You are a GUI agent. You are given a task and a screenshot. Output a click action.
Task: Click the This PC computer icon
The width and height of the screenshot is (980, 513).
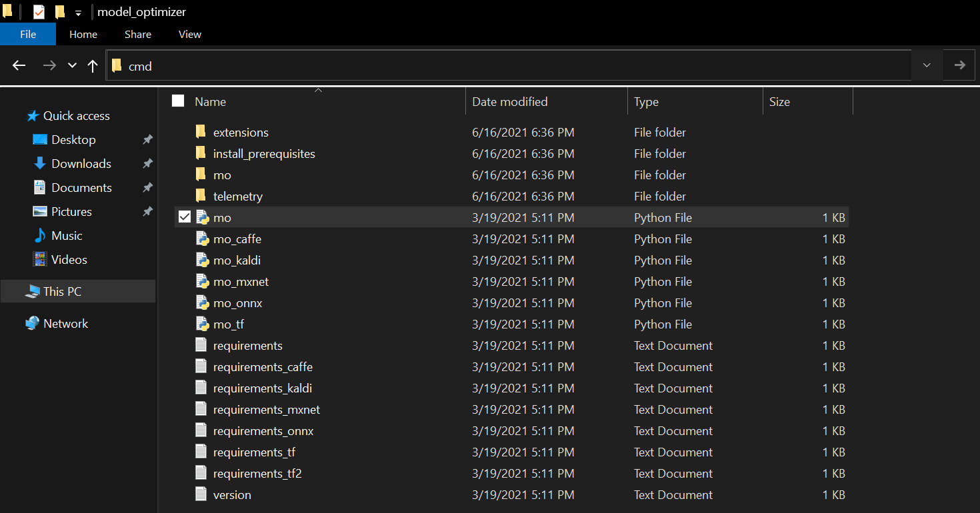click(x=32, y=291)
